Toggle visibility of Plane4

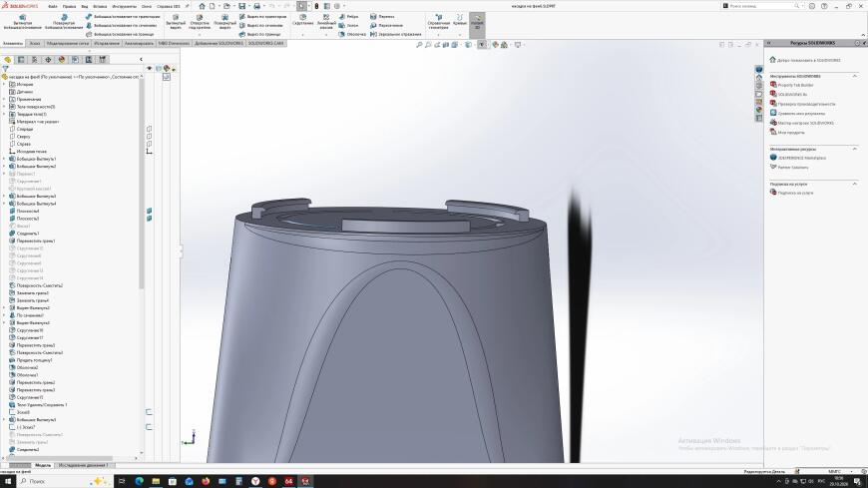[149, 211]
